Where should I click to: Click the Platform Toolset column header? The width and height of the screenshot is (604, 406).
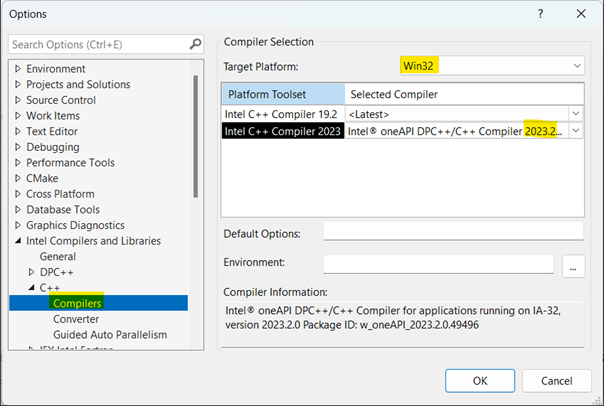coord(283,93)
